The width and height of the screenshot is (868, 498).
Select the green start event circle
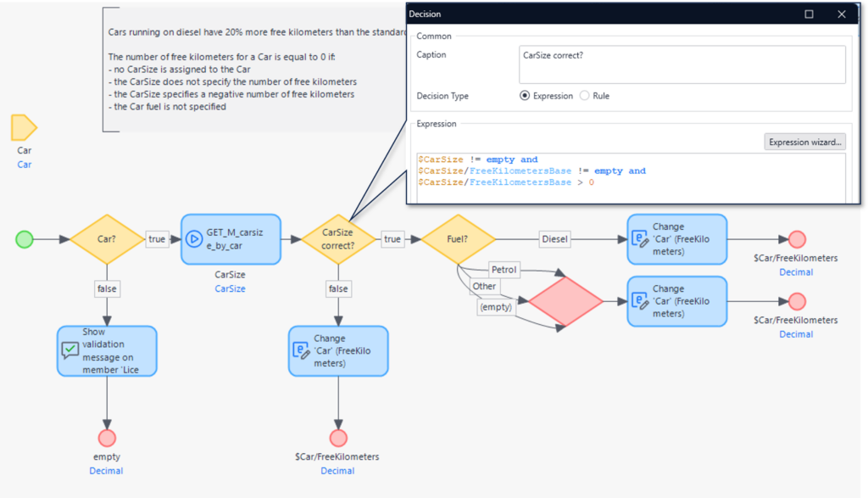[x=25, y=239]
